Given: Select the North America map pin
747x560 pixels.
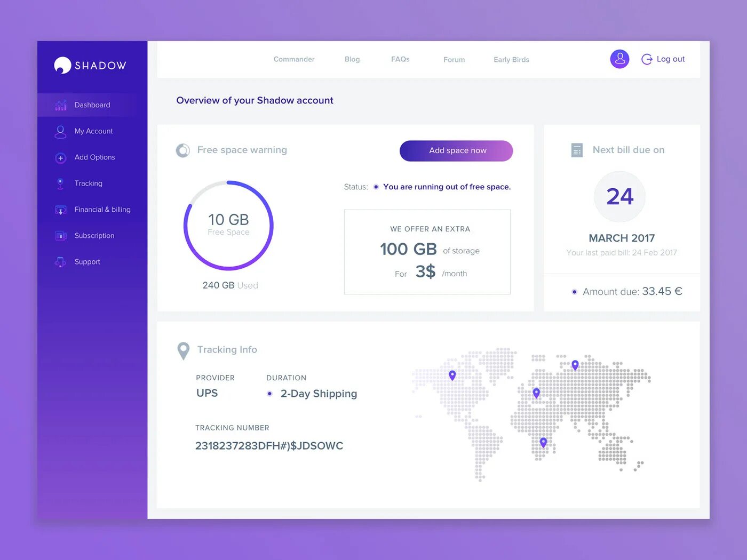Looking at the screenshot, I should coord(452,375).
